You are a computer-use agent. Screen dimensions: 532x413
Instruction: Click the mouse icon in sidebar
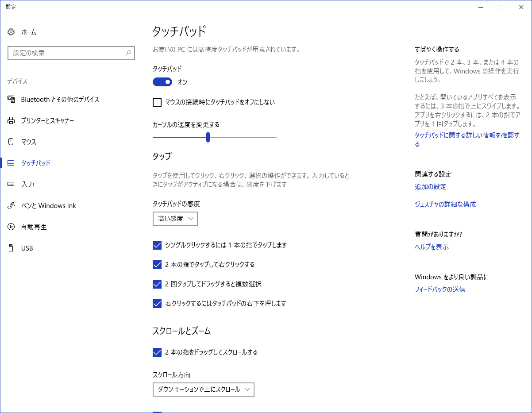(x=12, y=142)
